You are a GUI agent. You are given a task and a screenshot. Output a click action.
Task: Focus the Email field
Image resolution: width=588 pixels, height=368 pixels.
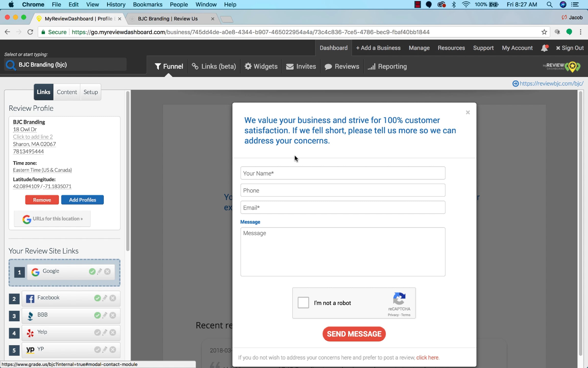[343, 208]
